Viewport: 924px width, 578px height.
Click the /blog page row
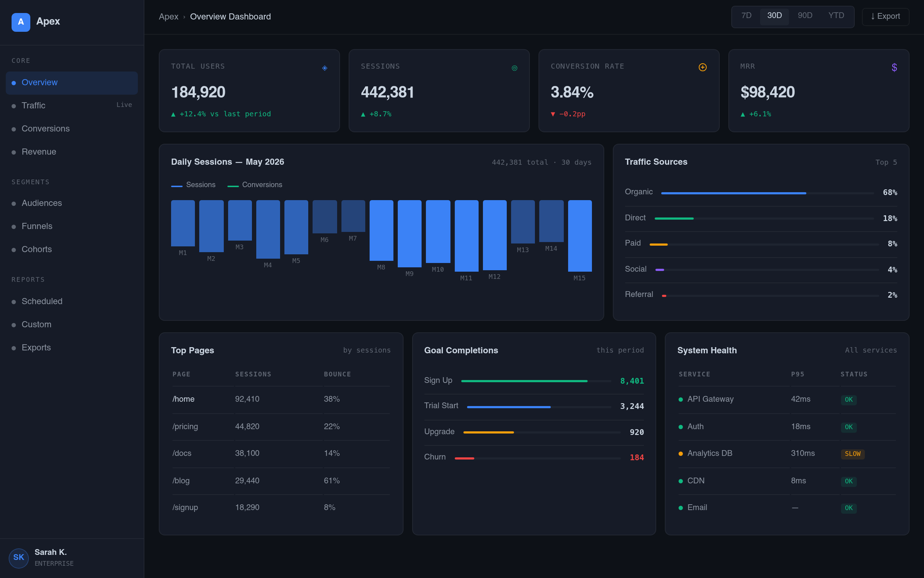(x=281, y=481)
